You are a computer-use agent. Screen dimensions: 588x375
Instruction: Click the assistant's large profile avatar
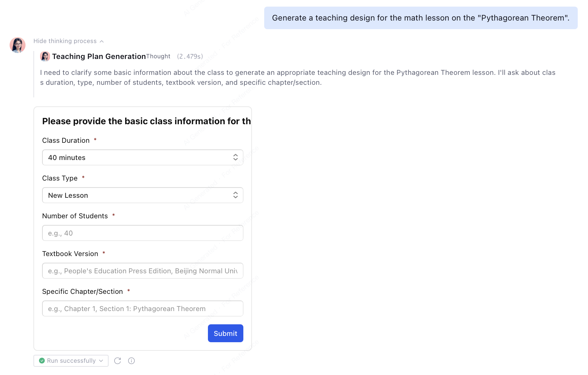click(x=18, y=45)
